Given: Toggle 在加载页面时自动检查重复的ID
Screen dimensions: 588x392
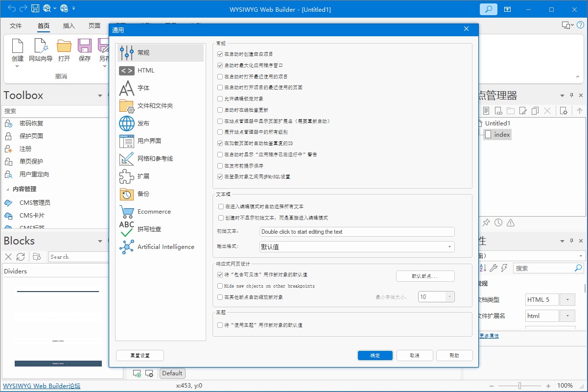Looking at the screenshot, I should pyautogui.click(x=220, y=144).
